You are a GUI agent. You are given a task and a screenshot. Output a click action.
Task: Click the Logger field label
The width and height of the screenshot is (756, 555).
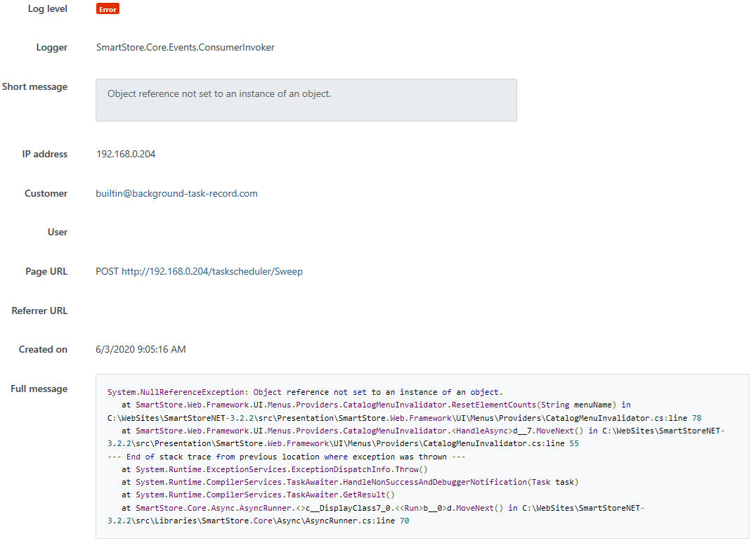tap(51, 47)
